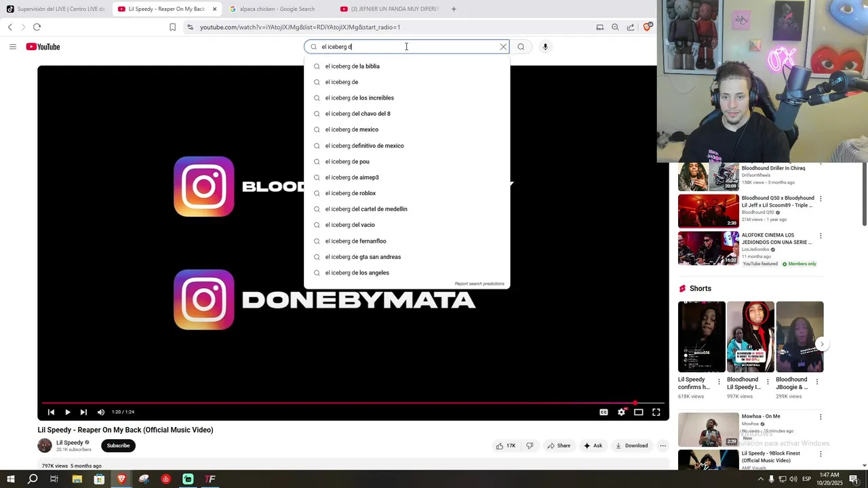The image size is (868, 488).
Task: Open options for the Mowhoa - On Me video
Action: point(821,417)
